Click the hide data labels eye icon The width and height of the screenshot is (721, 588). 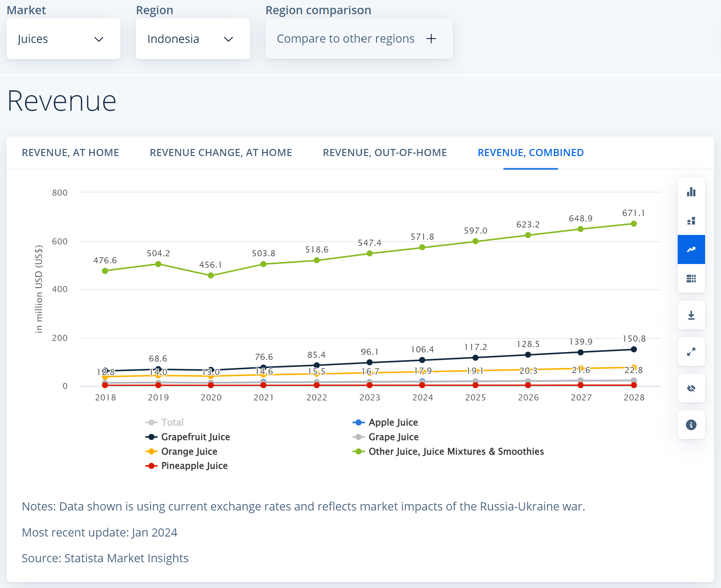point(691,388)
